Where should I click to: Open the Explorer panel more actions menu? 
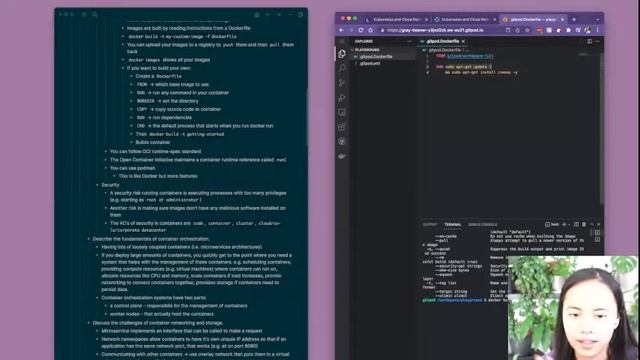click(x=409, y=41)
